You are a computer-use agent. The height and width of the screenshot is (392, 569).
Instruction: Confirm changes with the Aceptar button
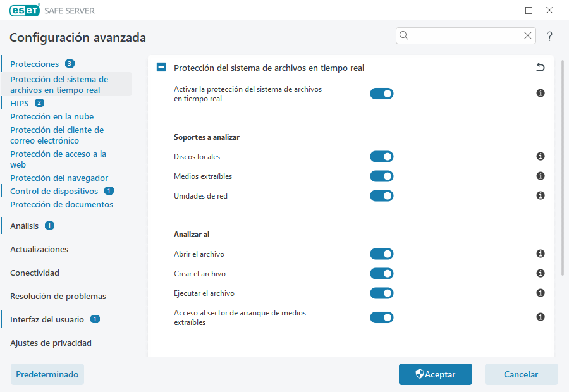point(435,374)
